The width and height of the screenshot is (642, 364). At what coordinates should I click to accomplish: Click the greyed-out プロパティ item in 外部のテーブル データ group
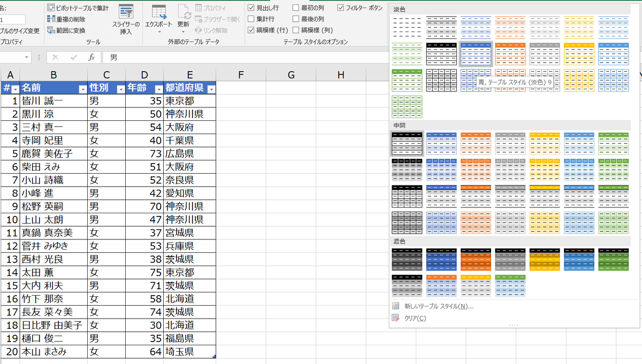210,8
